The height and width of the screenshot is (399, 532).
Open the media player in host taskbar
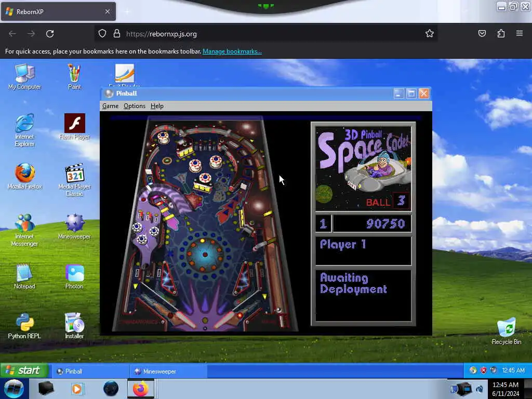[x=77, y=389]
